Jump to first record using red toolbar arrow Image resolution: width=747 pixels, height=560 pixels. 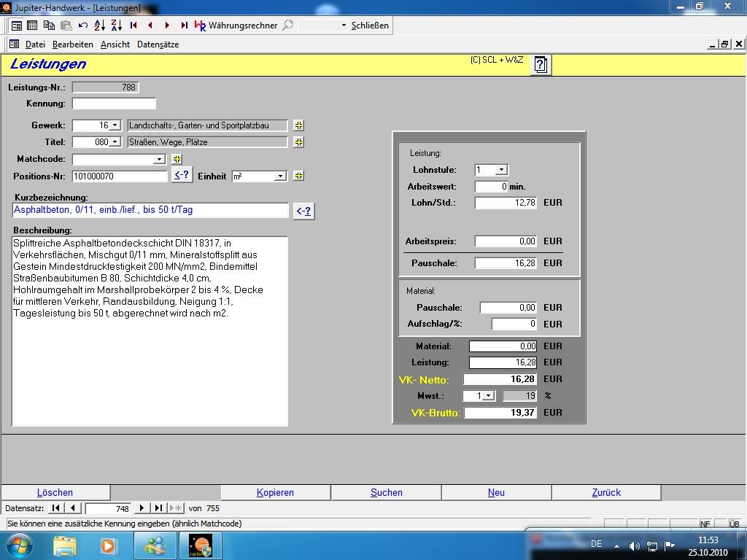point(133,25)
